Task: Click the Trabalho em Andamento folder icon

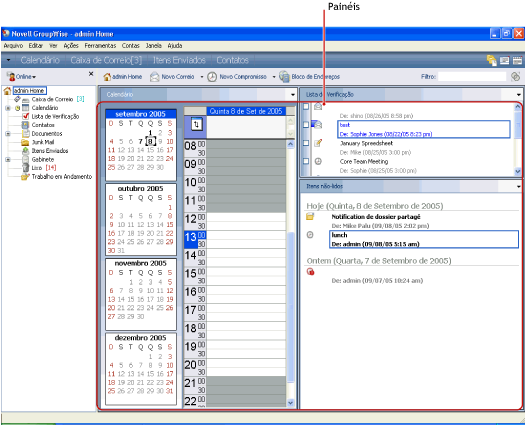Action: [x=25, y=176]
